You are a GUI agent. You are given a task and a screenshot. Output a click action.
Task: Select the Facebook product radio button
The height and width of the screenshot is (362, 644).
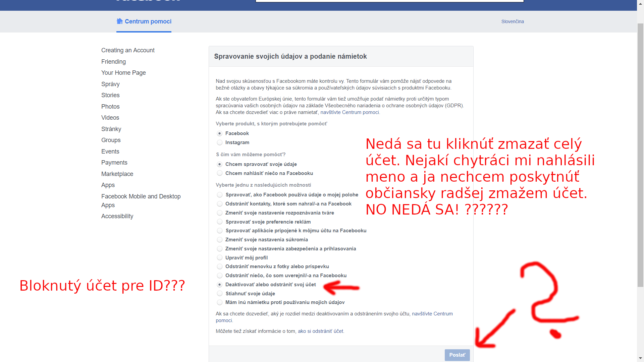tap(220, 133)
